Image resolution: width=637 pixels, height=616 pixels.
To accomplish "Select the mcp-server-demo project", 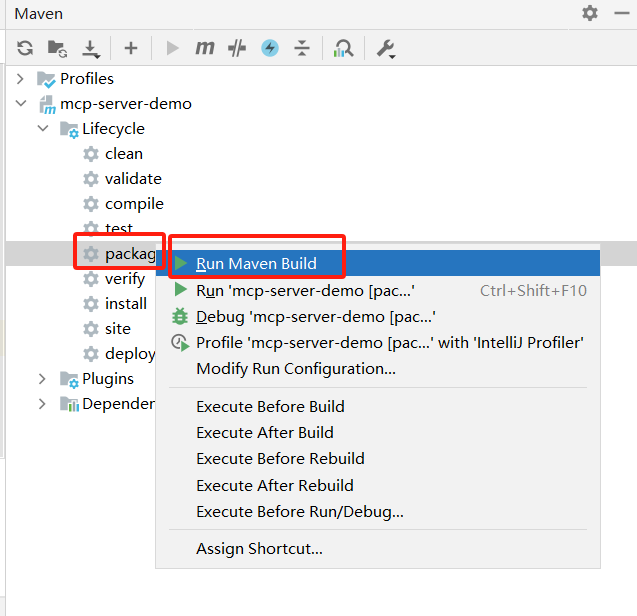I will [x=126, y=104].
